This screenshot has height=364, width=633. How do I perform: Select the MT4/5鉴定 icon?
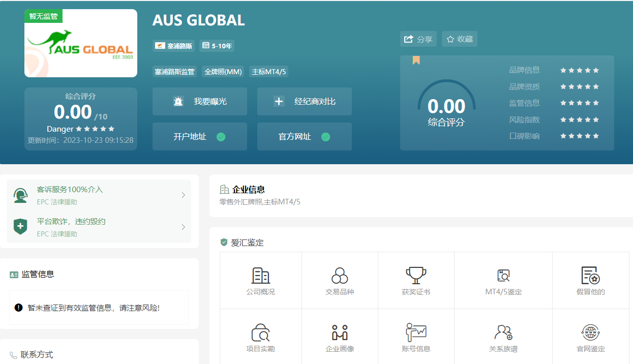click(x=503, y=276)
